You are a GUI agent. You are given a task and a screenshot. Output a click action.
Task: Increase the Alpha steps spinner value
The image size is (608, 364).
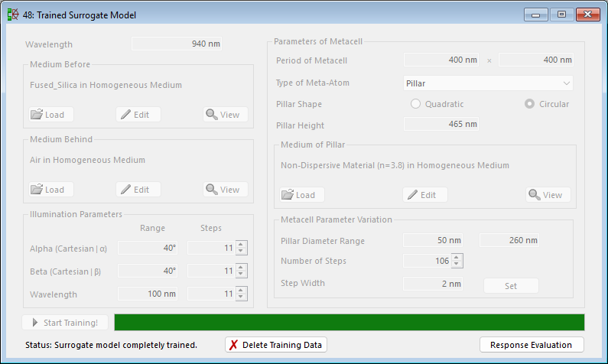tap(242, 245)
